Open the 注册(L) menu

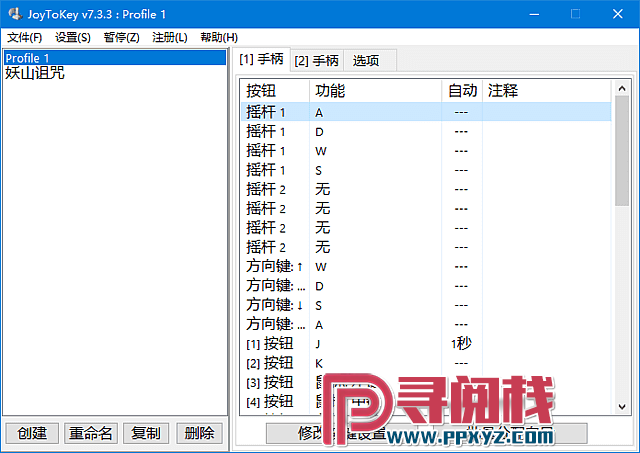[169, 38]
